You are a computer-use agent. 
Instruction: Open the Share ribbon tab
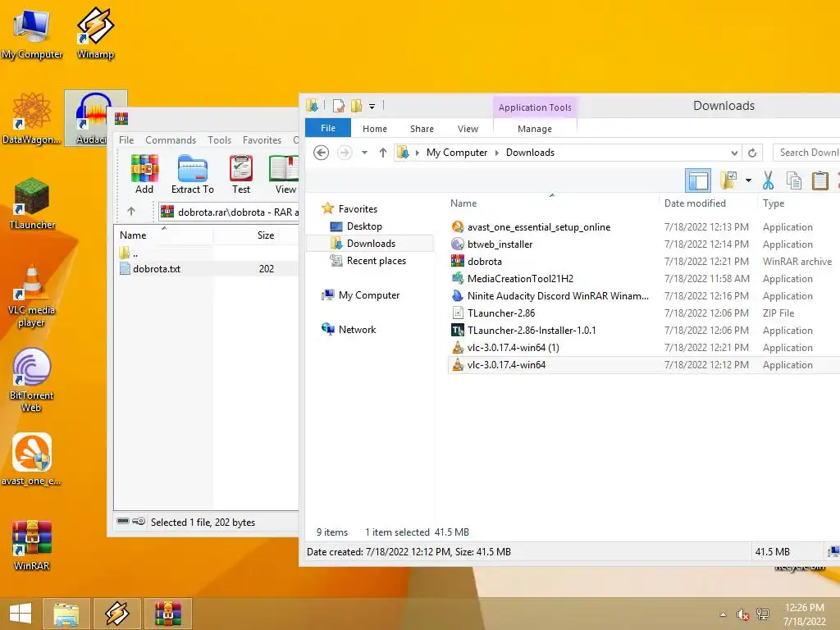click(422, 129)
